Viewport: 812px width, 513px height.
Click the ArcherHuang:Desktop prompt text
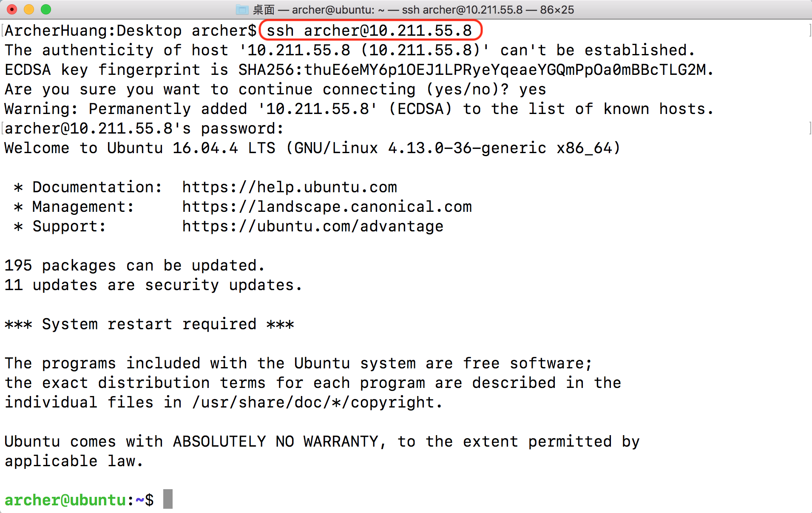tap(93, 31)
